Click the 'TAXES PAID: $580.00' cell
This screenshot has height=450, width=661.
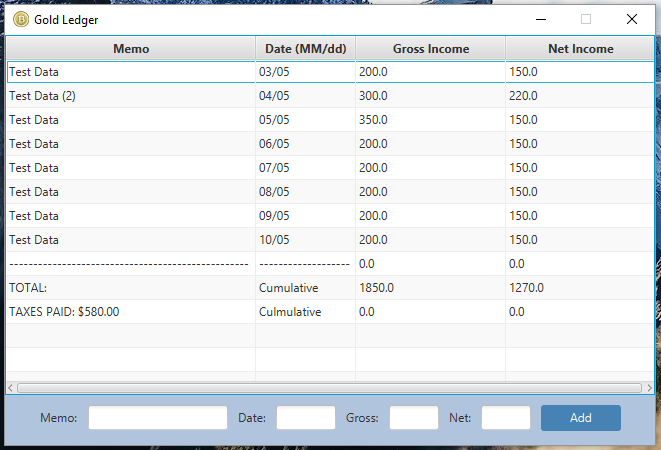pos(131,312)
